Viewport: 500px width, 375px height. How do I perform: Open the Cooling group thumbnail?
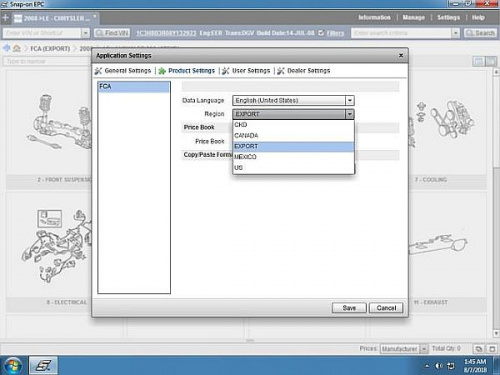click(x=447, y=128)
